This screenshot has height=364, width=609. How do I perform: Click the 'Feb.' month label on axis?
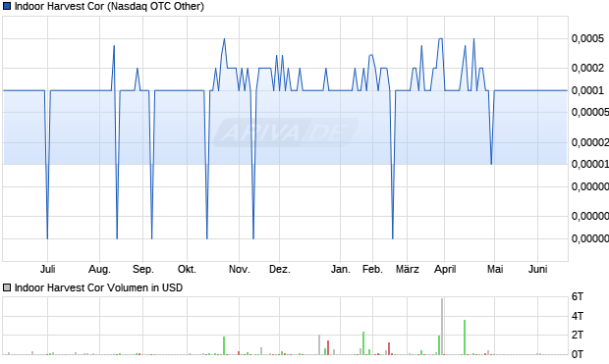click(372, 269)
